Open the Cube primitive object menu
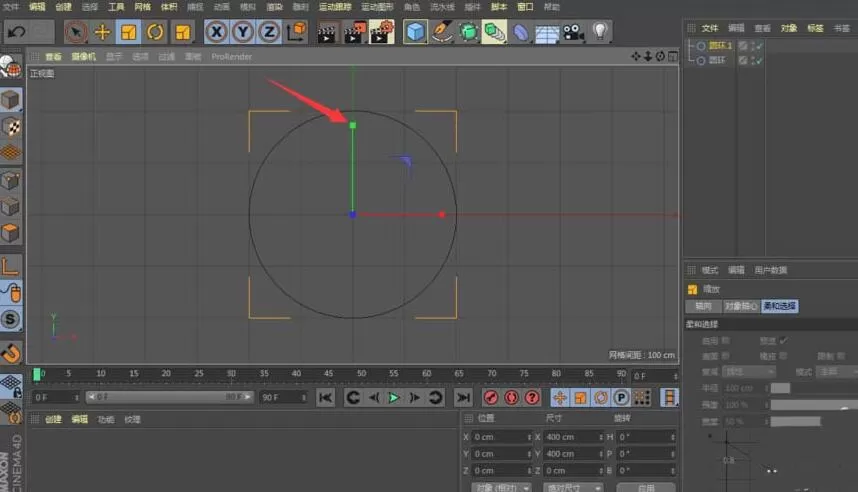Image resolution: width=858 pixels, height=492 pixels. pyautogui.click(x=415, y=32)
